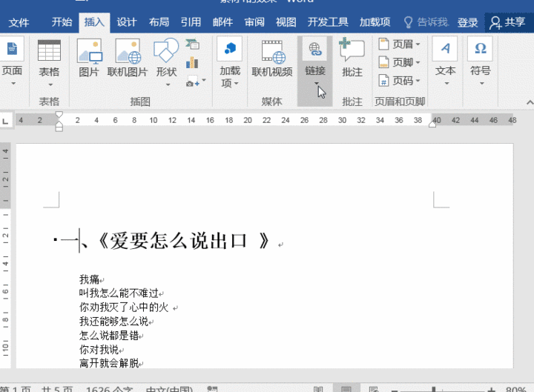
Task: Expand the 文本 dropdown arrow
Action: 446,84
